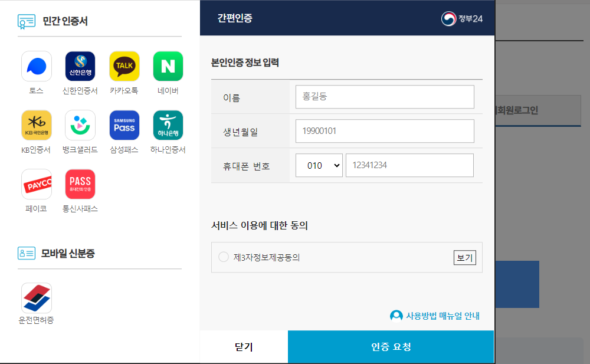Open the 010 phone prefix dropdown
This screenshot has width=590, height=364.
pyautogui.click(x=319, y=165)
